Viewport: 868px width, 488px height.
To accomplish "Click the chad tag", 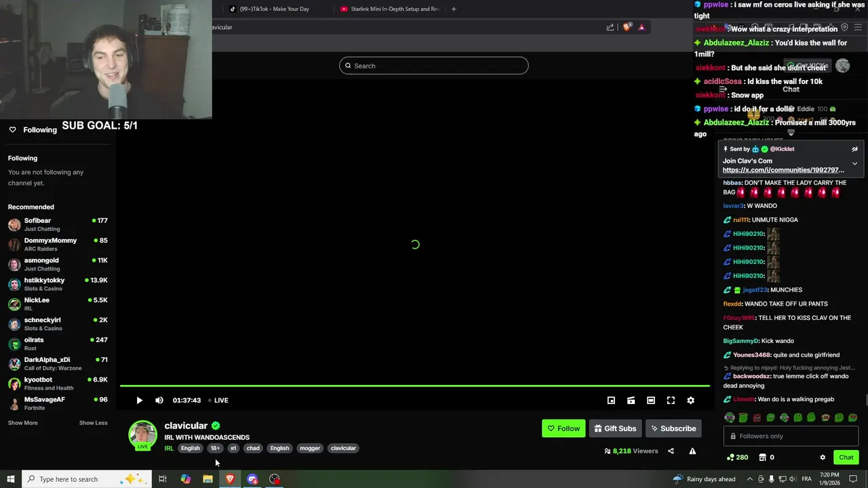I will click(253, 449).
